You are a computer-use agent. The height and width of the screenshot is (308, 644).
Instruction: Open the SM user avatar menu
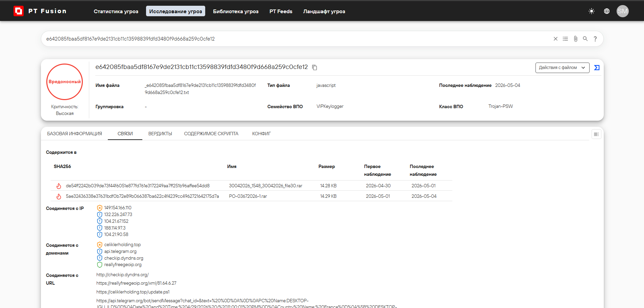622,11
